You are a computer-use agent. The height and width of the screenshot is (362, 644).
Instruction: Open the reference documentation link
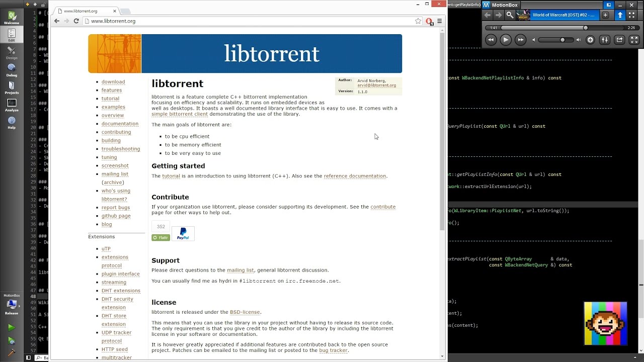coord(355,176)
